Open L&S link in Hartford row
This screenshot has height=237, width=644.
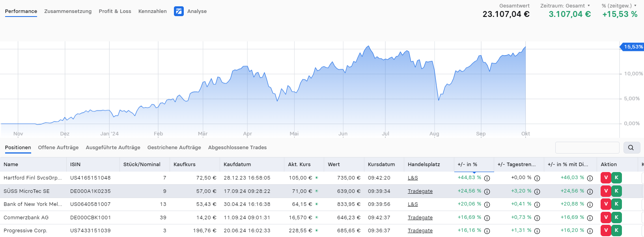point(413,178)
